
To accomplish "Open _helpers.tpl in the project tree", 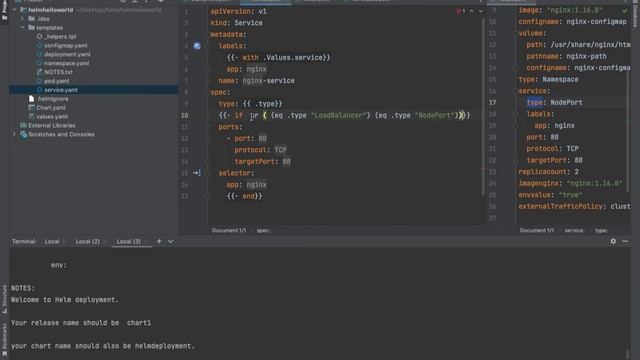I will (60, 37).
